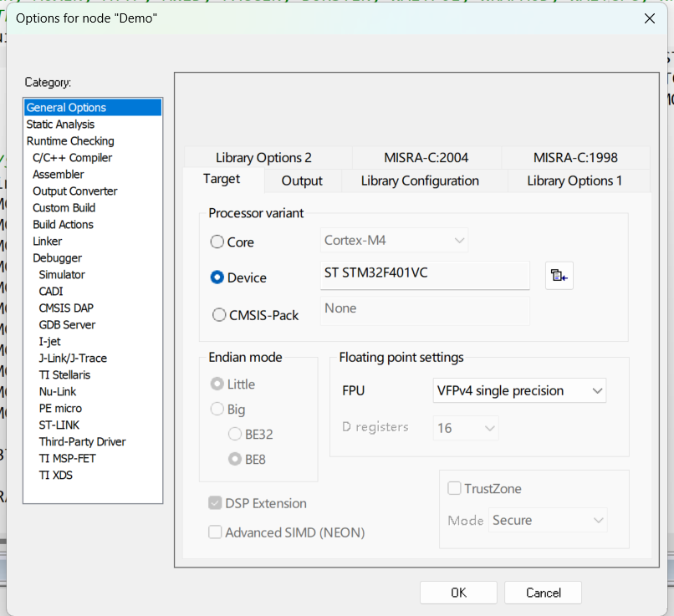674x616 pixels.
Task: Open the Library Configuration tab
Action: click(x=420, y=181)
